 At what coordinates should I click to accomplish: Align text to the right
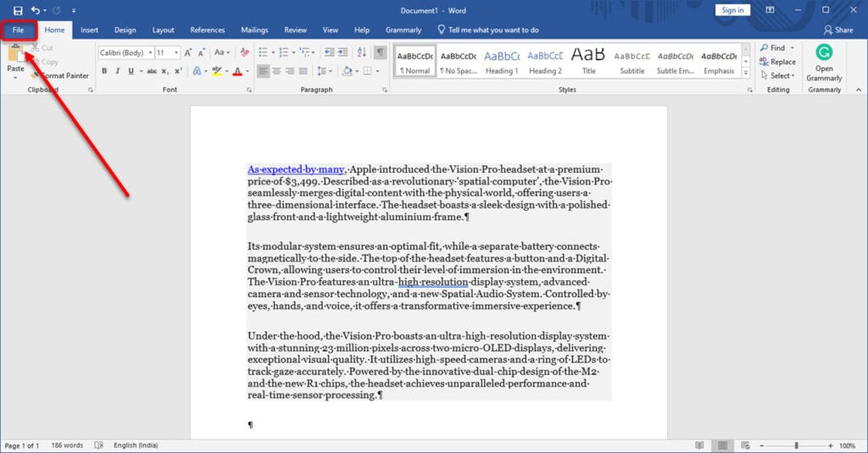pos(290,71)
